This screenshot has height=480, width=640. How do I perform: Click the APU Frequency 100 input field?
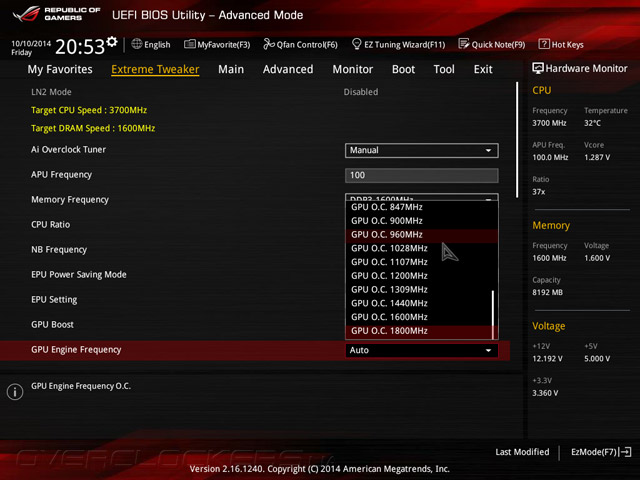422,176
